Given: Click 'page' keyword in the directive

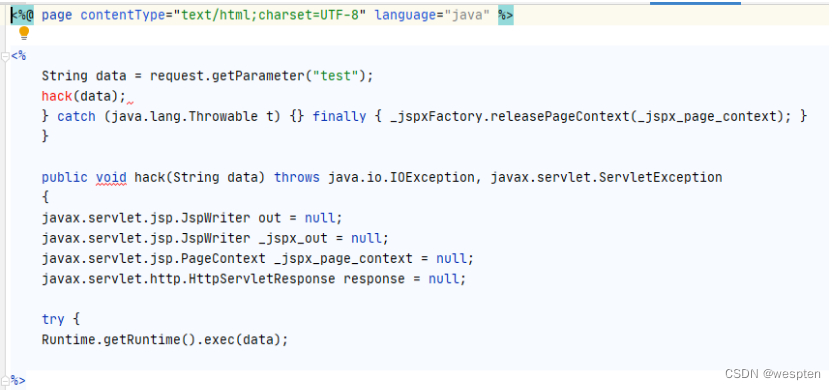Looking at the screenshot, I should [x=57, y=15].
